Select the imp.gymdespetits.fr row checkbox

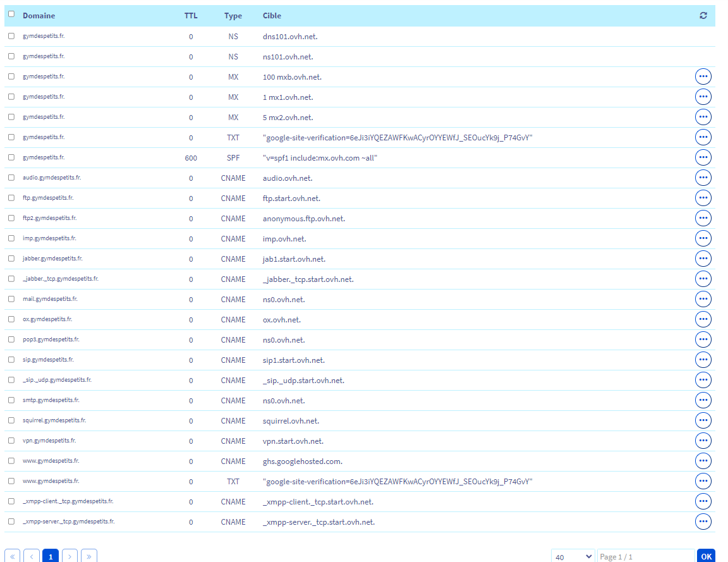point(11,238)
